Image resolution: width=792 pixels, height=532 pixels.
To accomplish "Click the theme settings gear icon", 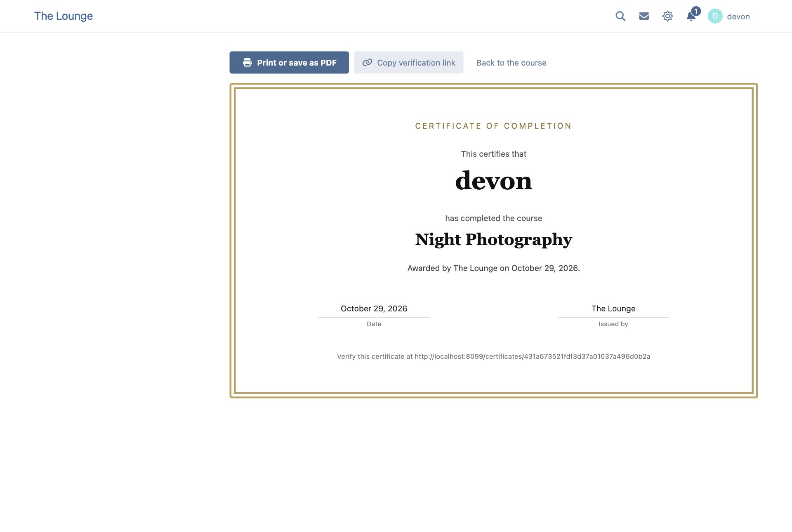I will [x=667, y=16].
